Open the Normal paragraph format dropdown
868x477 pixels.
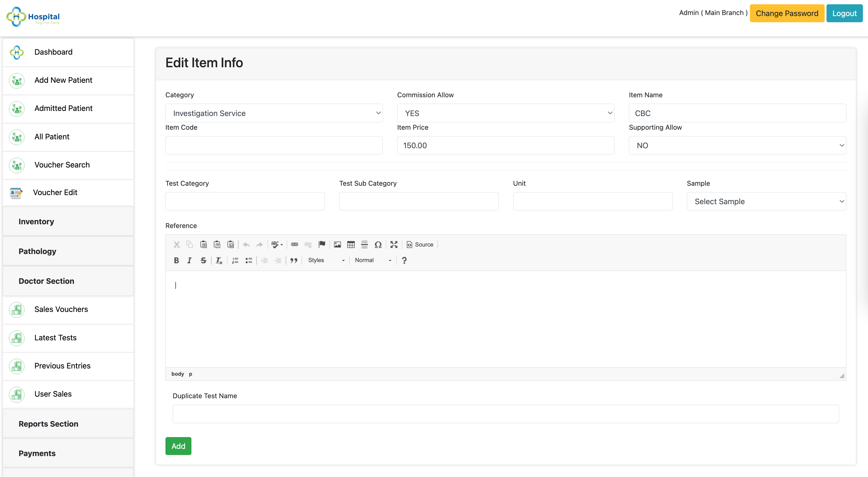click(373, 260)
